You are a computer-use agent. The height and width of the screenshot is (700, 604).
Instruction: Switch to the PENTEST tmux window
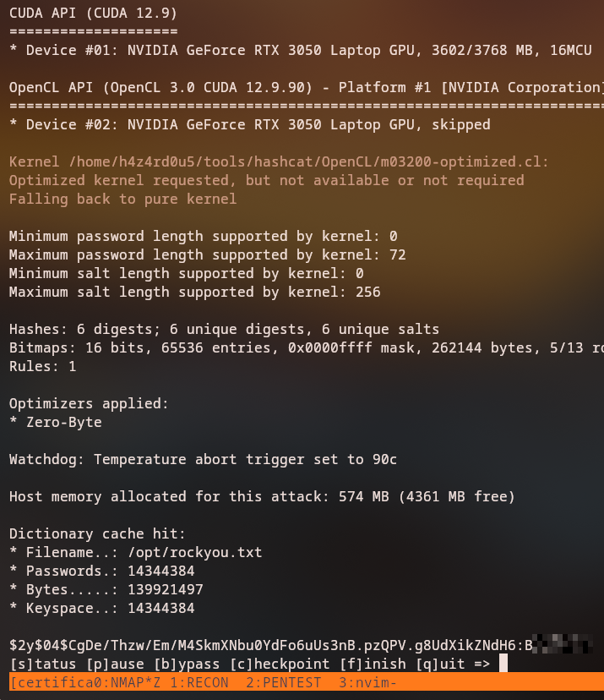point(275,682)
